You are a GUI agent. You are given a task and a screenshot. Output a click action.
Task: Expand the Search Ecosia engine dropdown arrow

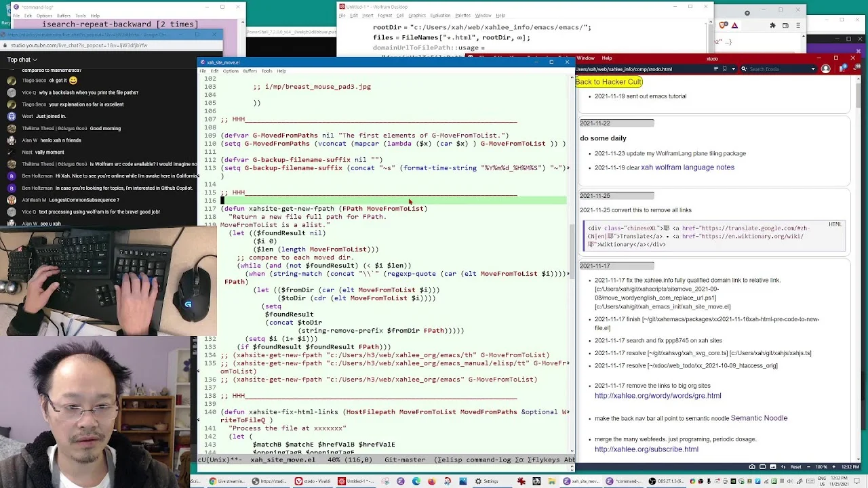(813, 69)
